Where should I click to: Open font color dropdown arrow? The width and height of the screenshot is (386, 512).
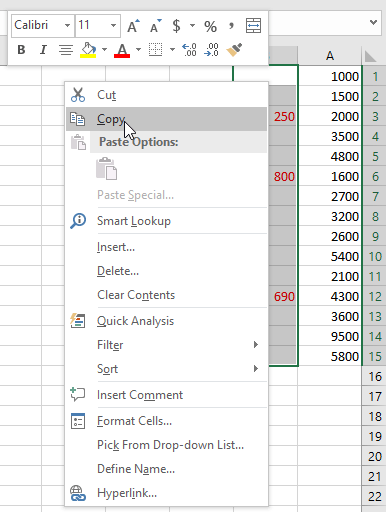[x=138, y=50]
